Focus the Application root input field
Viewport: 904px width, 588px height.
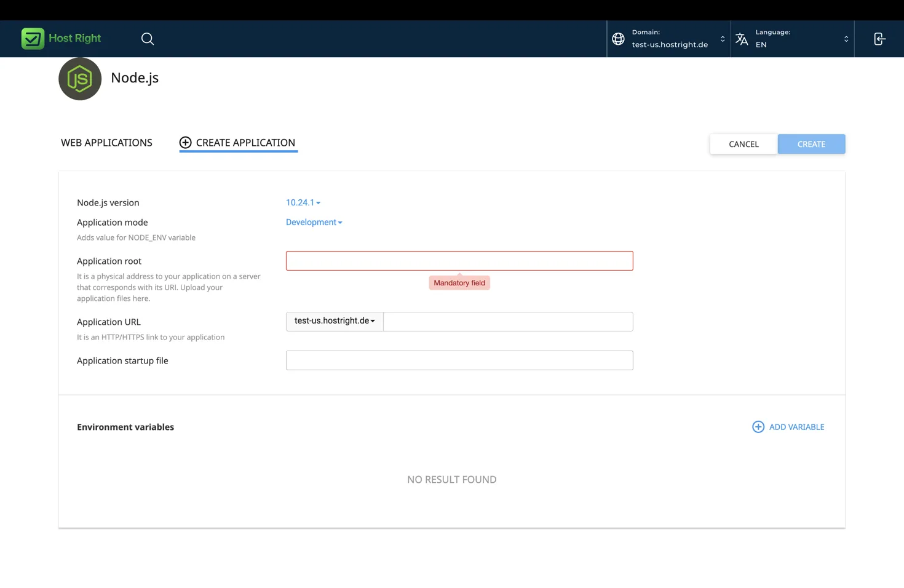[459, 261]
